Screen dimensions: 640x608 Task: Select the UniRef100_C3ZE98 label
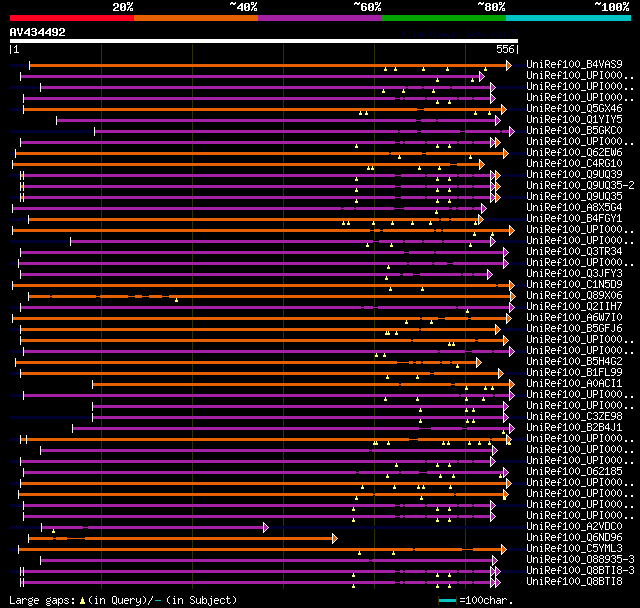click(x=574, y=417)
